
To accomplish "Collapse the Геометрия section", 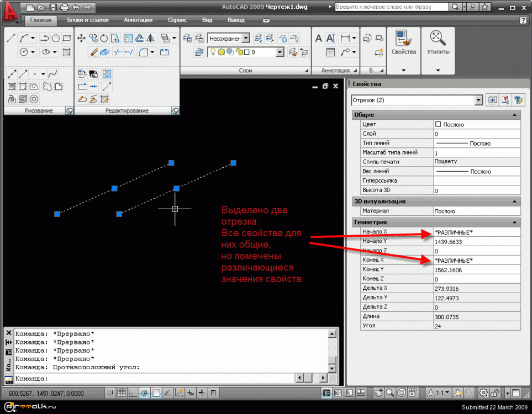I will pyautogui.click(x=514, y=222).
